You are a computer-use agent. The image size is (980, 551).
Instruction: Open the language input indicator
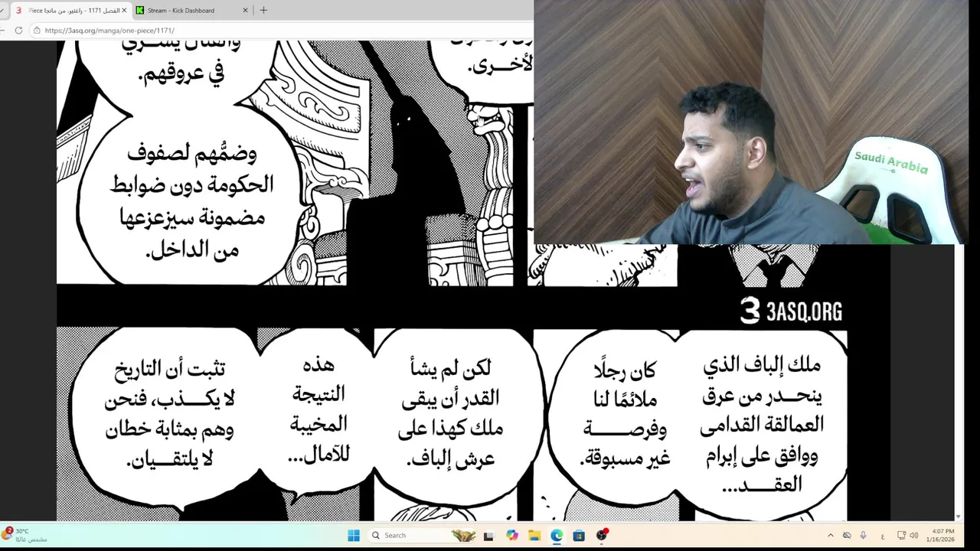pos(883,535)
